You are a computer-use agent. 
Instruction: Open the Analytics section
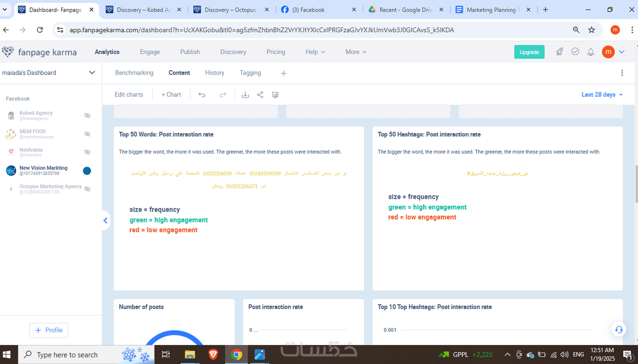point(107,52)
